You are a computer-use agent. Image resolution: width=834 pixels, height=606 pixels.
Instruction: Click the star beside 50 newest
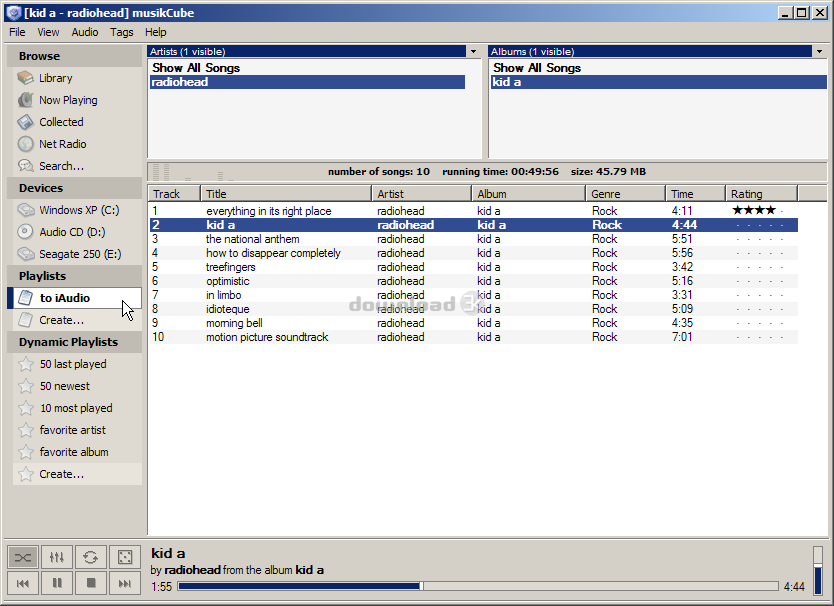(26, 386)
